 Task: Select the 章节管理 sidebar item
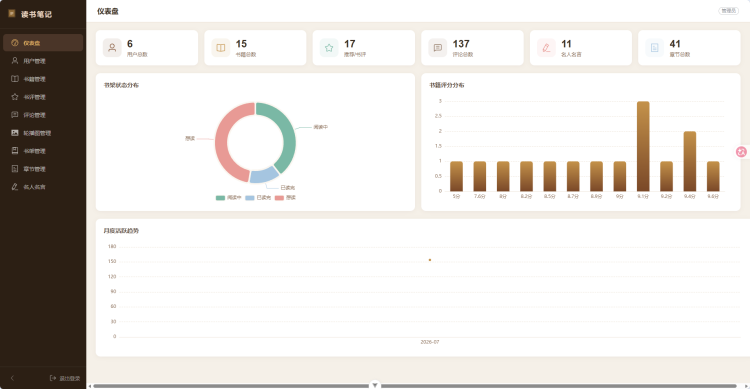click(43, 169)
